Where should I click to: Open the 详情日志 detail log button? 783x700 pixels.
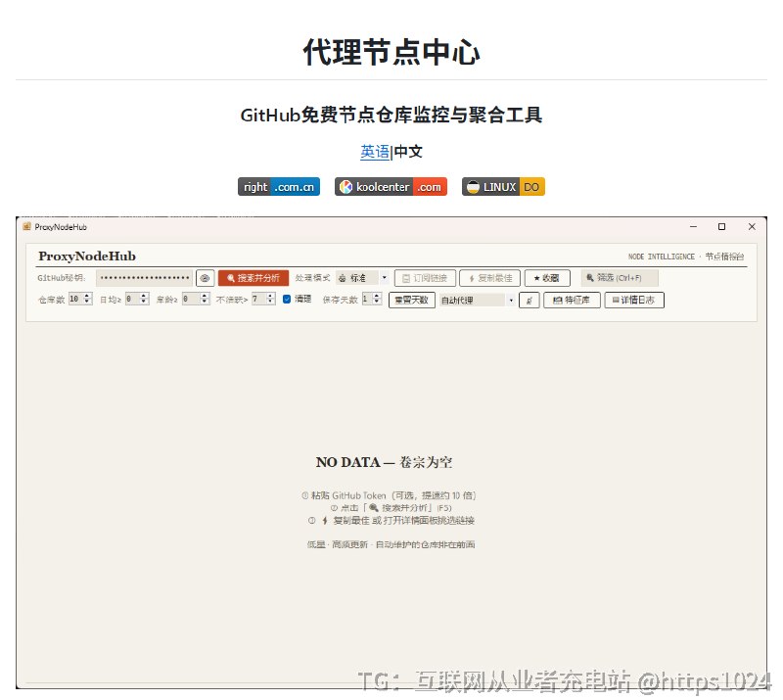634,300
